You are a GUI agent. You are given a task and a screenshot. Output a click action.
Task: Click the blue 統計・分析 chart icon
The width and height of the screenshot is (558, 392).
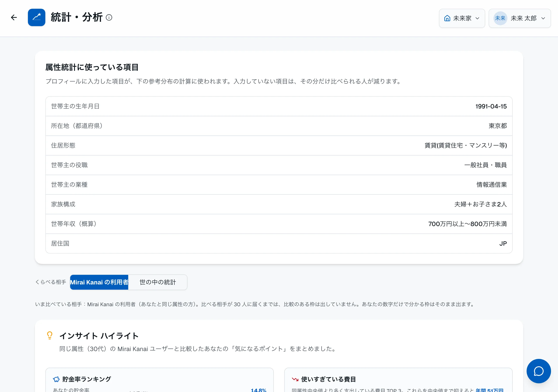point(36,17)
